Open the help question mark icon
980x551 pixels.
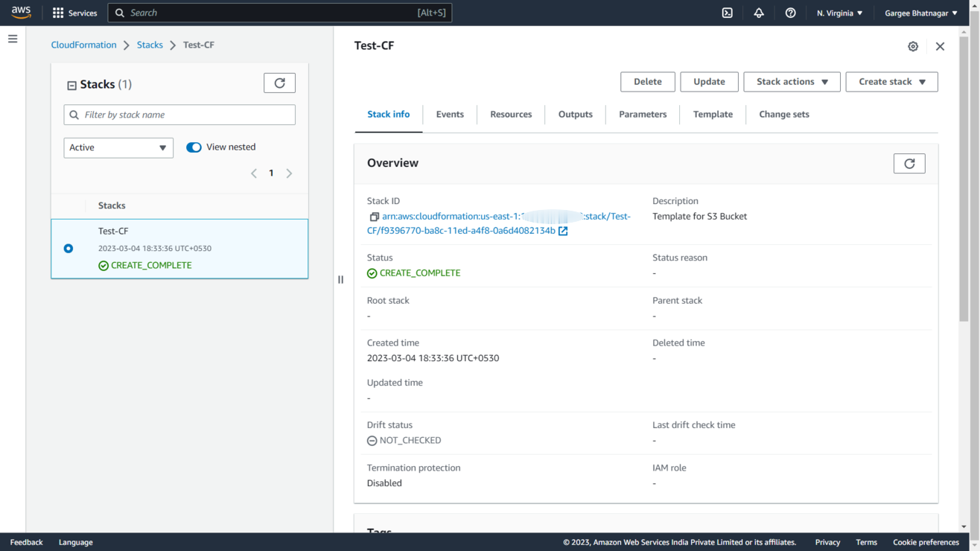[x=790, y=13]
